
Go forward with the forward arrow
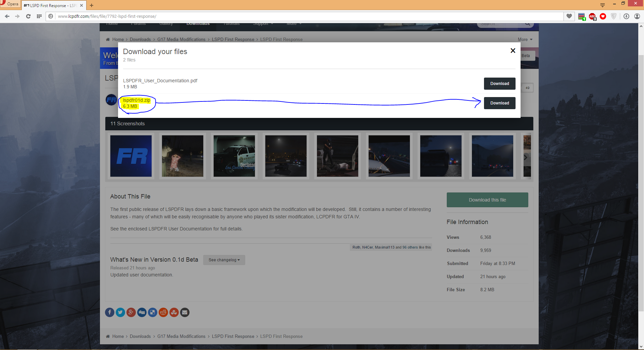pos(17,16)
